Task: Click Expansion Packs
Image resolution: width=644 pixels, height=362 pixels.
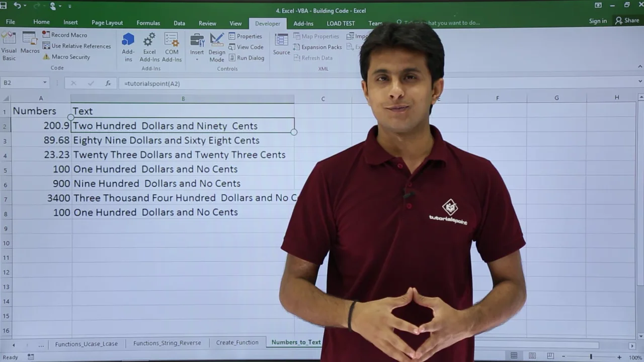Action: tap(317, 47)
